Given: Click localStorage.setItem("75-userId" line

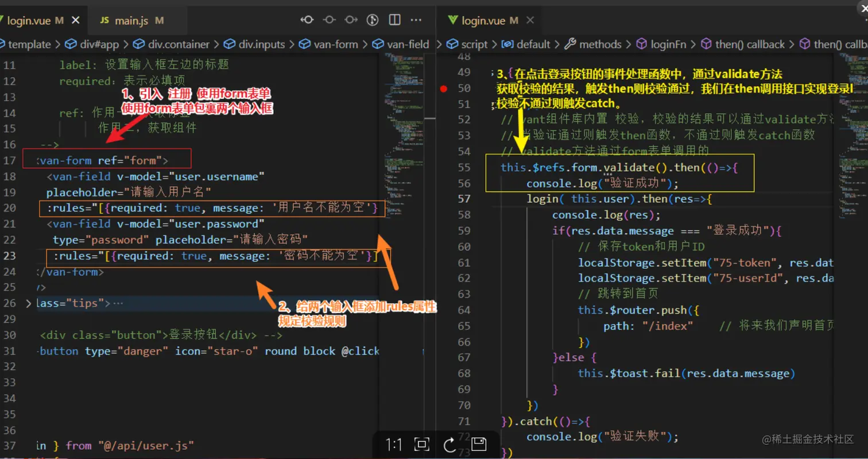Looking at the screenshot, I should [706, 279].
